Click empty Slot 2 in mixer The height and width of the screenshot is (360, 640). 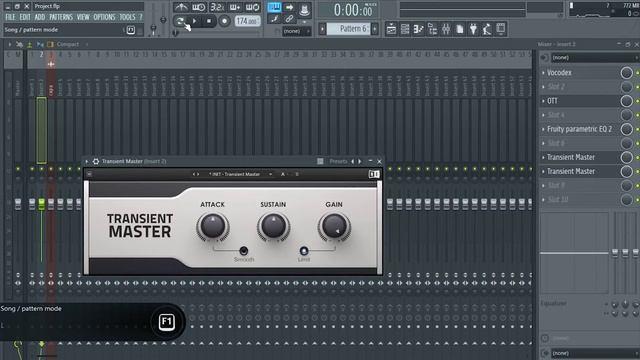pos(580,87)
